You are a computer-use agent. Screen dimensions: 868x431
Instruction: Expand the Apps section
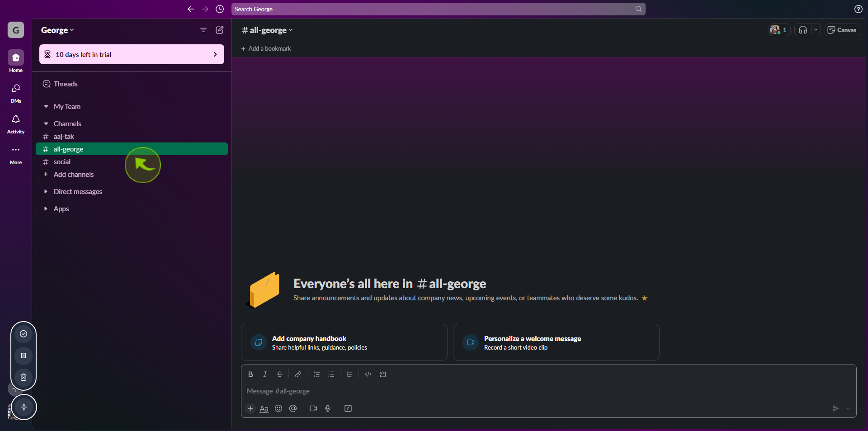coord(46,209)
